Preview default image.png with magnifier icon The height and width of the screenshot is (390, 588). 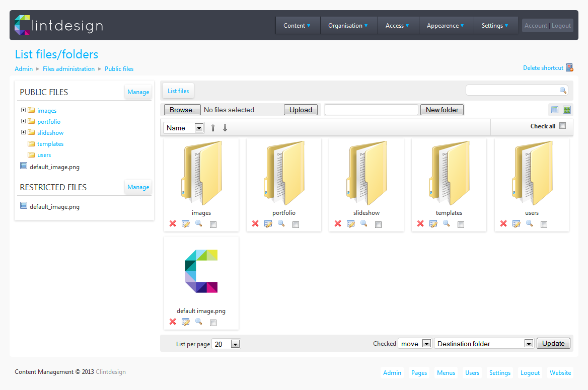[199, 322]
